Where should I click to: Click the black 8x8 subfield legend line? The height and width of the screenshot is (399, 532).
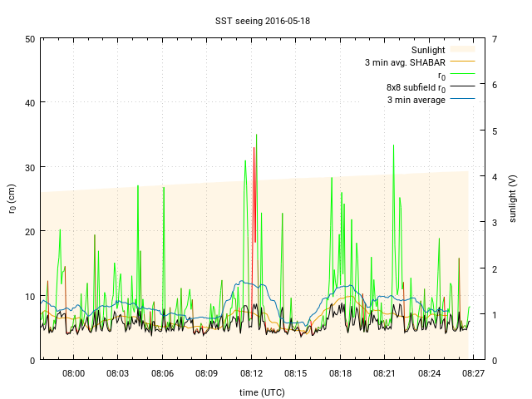point(463,87)
